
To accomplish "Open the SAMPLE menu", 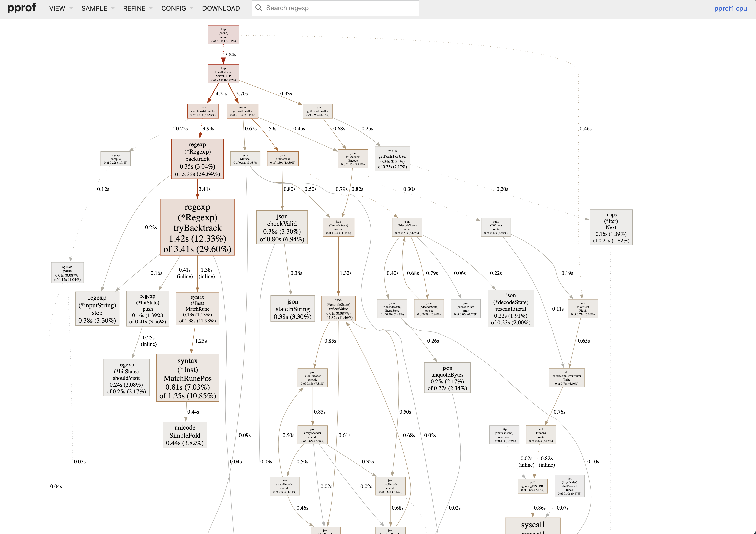I will [94, 8].
